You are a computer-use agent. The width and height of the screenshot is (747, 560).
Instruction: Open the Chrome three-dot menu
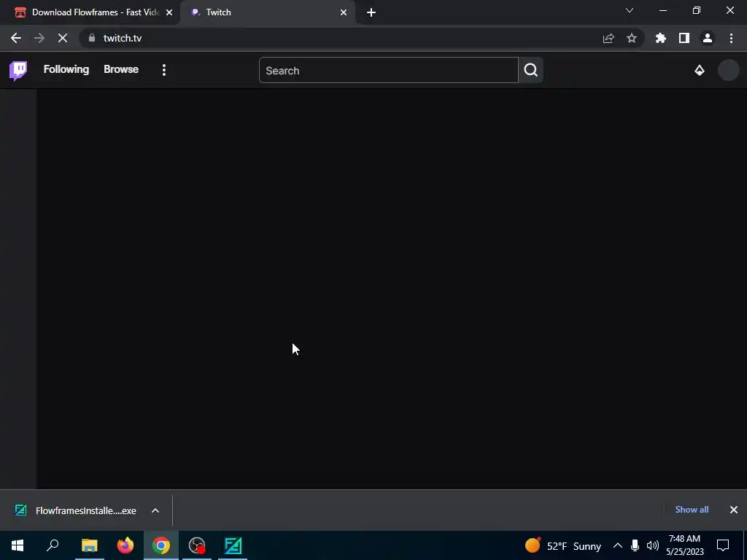pyautogui.click(x=731, y=38)
